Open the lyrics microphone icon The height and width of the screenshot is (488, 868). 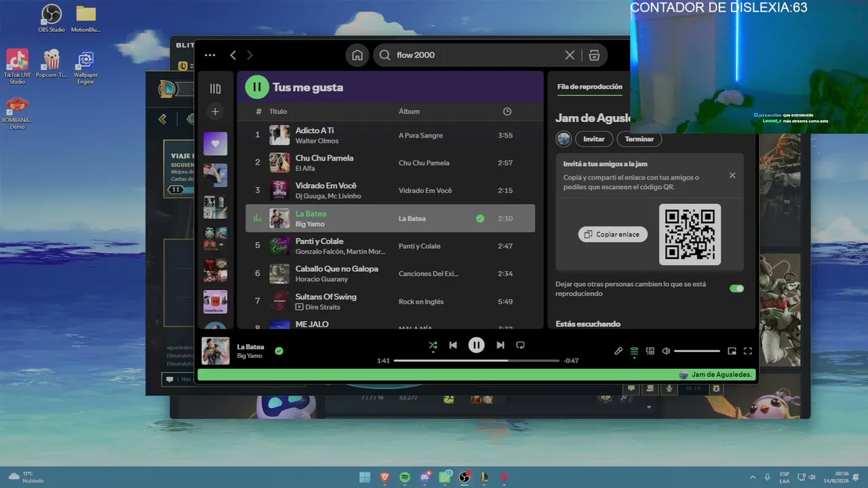point(618,351)
